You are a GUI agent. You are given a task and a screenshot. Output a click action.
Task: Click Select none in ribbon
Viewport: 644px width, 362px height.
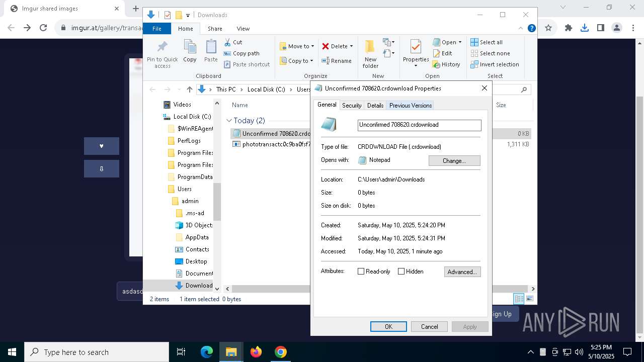point(490,53)
